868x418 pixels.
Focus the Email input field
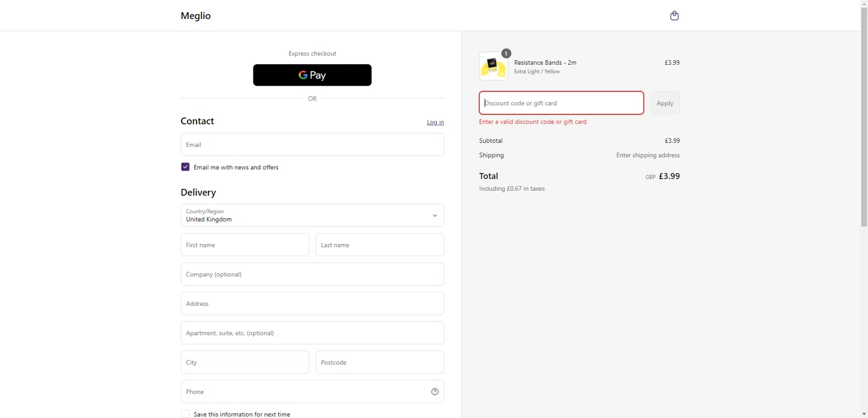(312, 145)
